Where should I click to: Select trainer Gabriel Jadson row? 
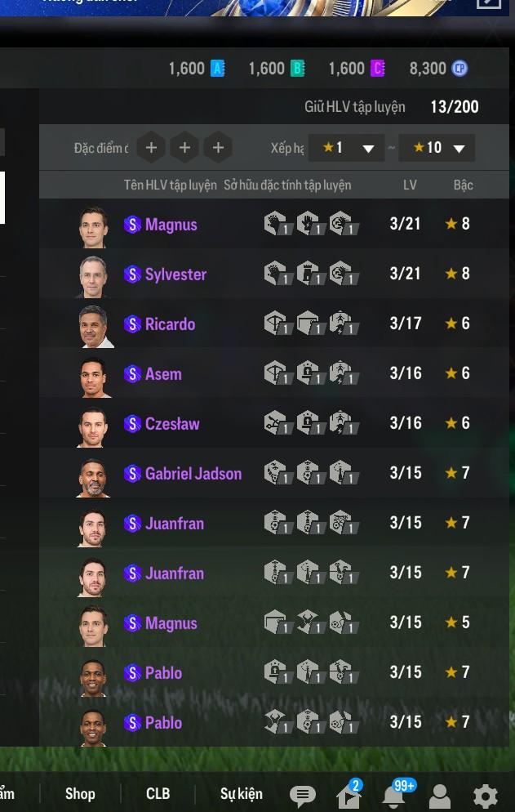tap(274, 473)
